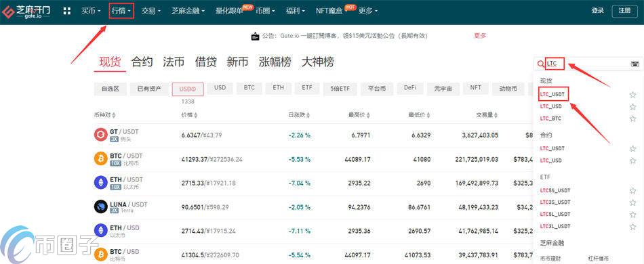Click the BTC/USDT coin icon
The height and width of the screenshot is (264, 644).
(100, 158)
